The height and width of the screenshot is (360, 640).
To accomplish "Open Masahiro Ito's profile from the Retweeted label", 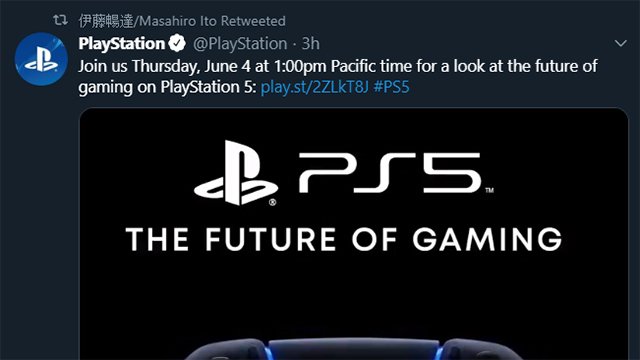I will coord(182,21).
